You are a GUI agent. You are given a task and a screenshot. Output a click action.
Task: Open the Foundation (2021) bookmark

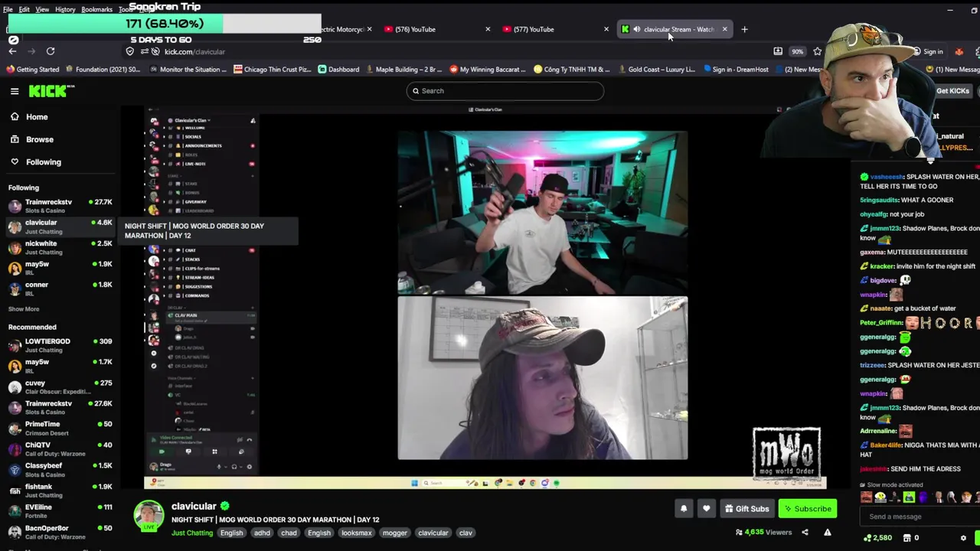103,70
